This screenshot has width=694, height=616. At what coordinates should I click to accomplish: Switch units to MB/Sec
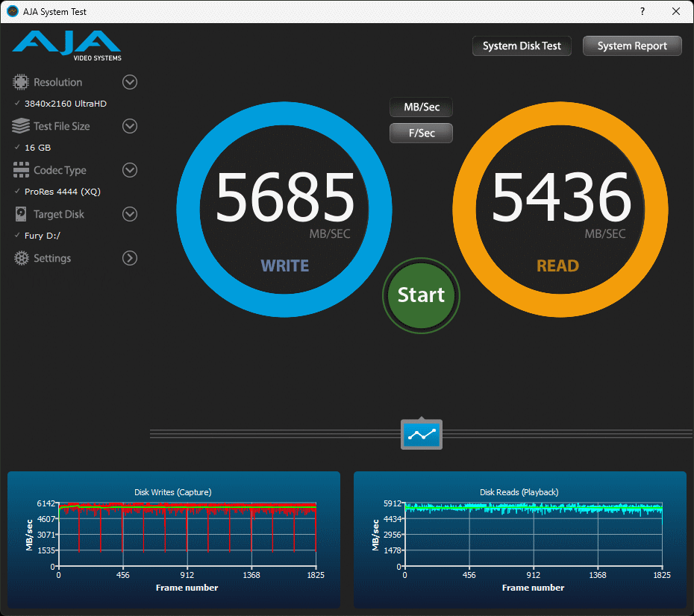422,107
